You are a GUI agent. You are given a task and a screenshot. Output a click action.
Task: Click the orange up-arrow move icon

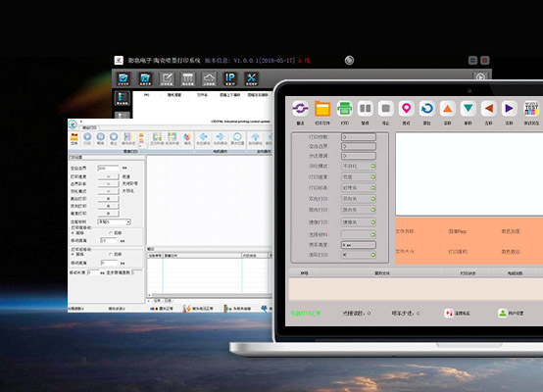(447, 109)
